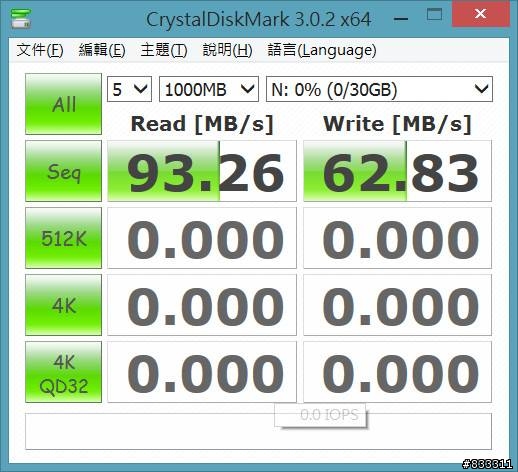518x472 pixels.
Task: Expand the N: 0% (0/30GB) drive dropdown
Action: tap(379, 89)
